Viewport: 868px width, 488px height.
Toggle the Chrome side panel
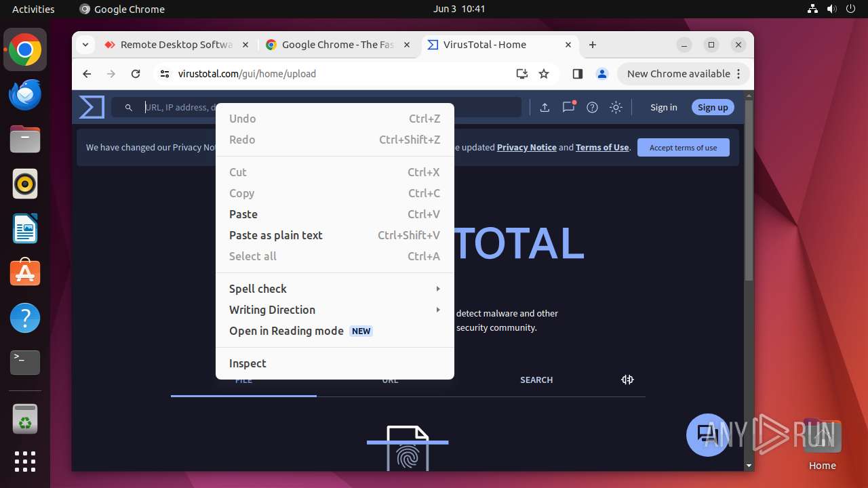578,74
